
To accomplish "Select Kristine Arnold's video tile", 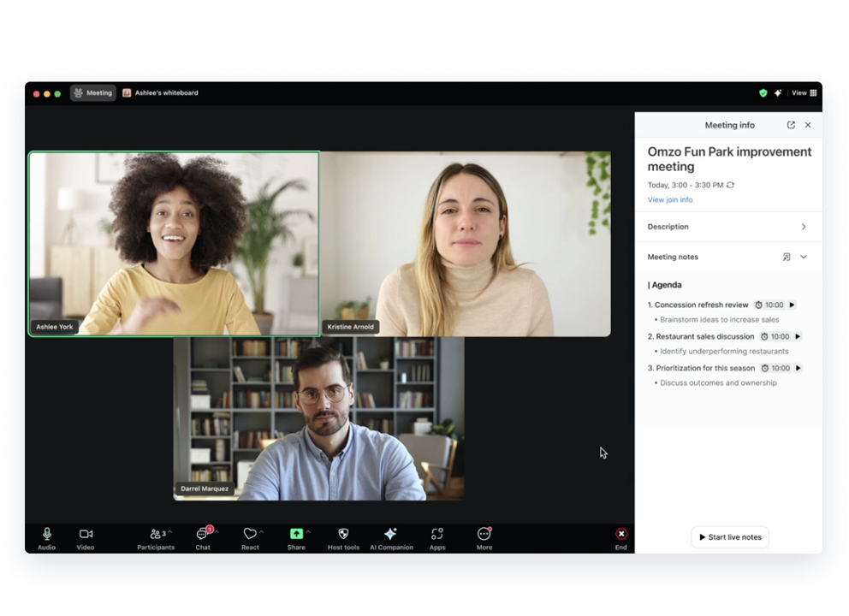I will point(466,244).
